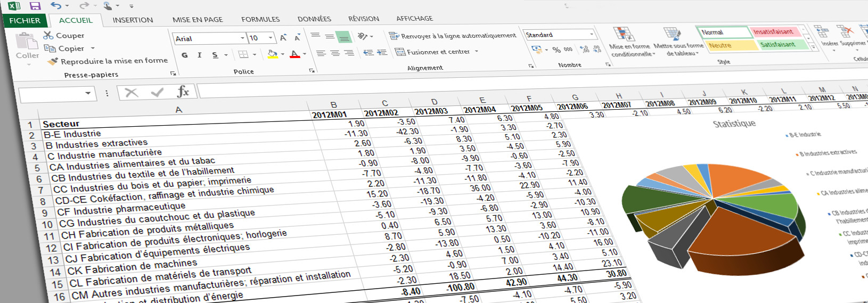This screenshot has height=303, width=868.
Task: Click the Supprimer cells icon
Action: pyautogui.click(x=845, y=31)
